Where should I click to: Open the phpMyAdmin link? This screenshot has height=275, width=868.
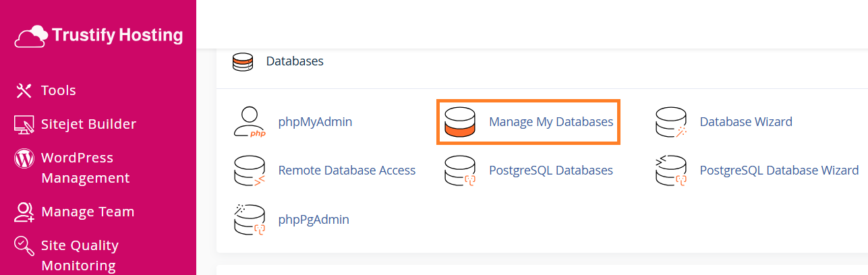(x=315, y=122)
